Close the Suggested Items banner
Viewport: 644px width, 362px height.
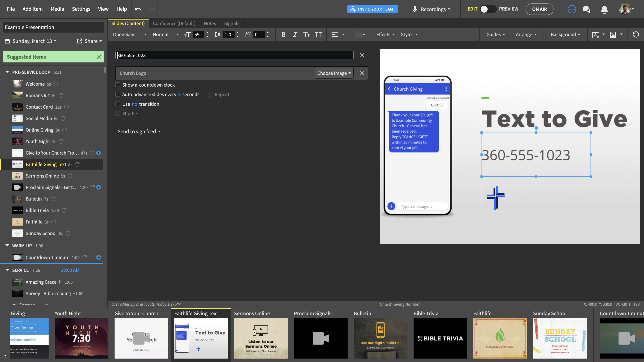click(x=99, y=57)
